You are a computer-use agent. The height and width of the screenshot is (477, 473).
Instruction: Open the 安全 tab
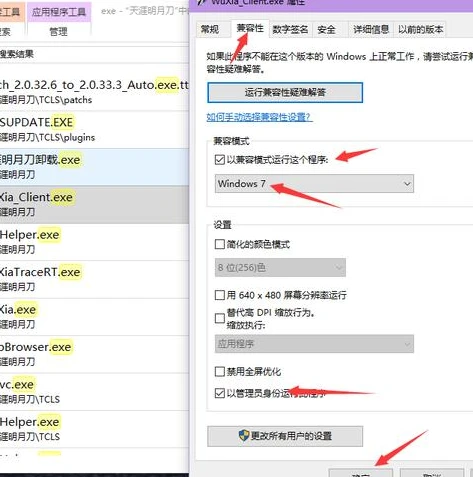(x=326, y=30)
